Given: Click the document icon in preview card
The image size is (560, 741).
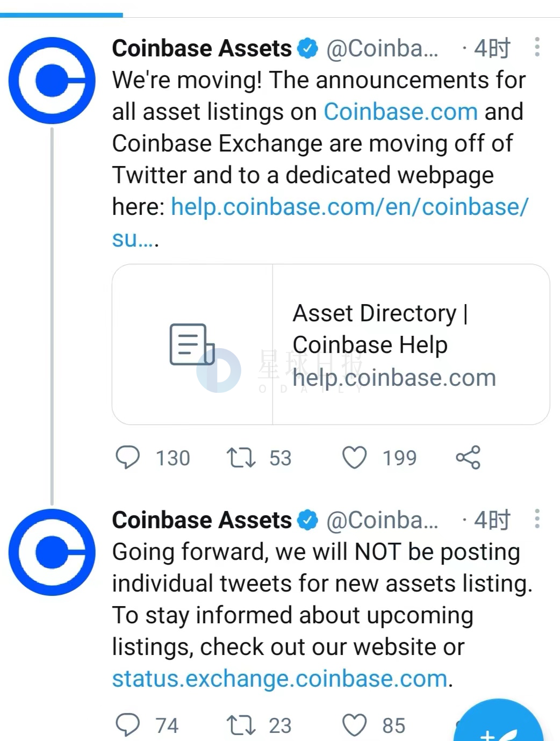Looking at the screenshot, I should 192,344.
